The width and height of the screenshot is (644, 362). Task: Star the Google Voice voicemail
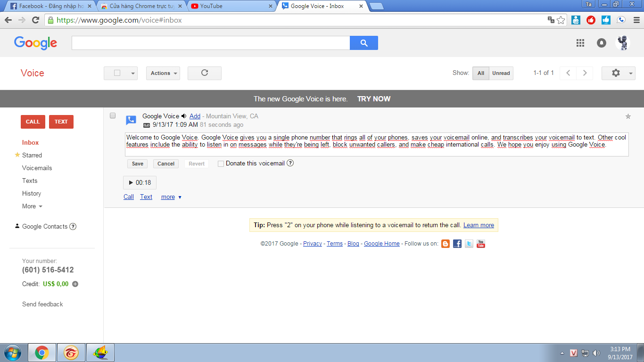coord(628,116)
